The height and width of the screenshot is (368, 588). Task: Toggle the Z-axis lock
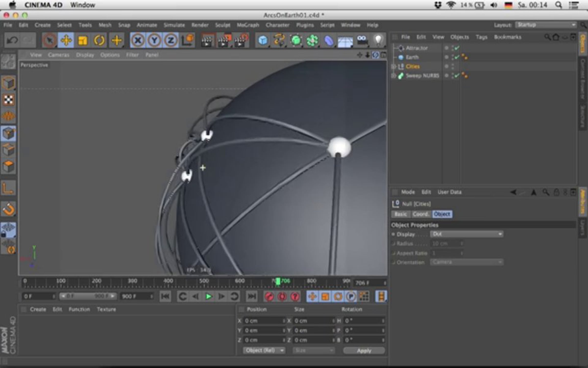click(171, 40)
